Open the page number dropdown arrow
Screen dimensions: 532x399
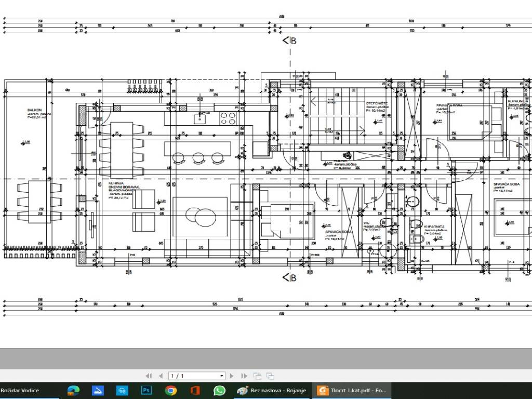pyautogui.click(x=222, y=376)
